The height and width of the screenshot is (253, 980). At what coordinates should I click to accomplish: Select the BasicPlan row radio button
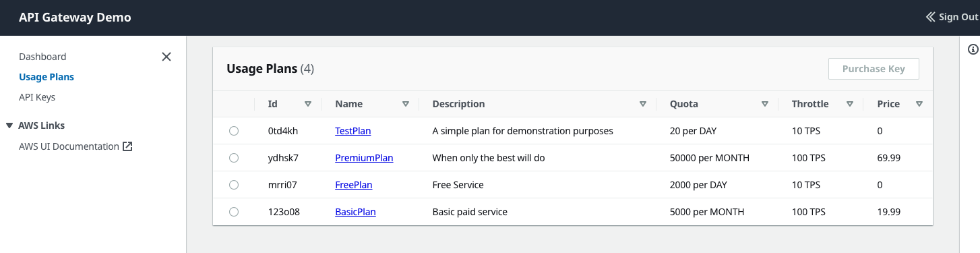tap(234, 212)
